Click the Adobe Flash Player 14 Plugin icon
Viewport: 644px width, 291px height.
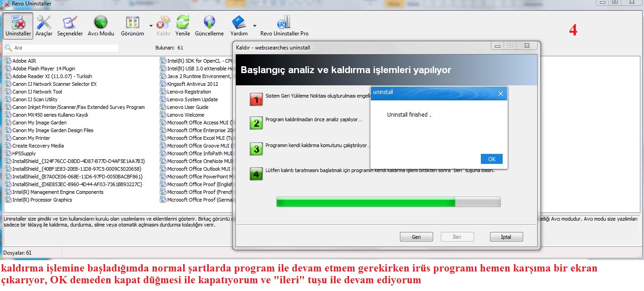(8, 69)
